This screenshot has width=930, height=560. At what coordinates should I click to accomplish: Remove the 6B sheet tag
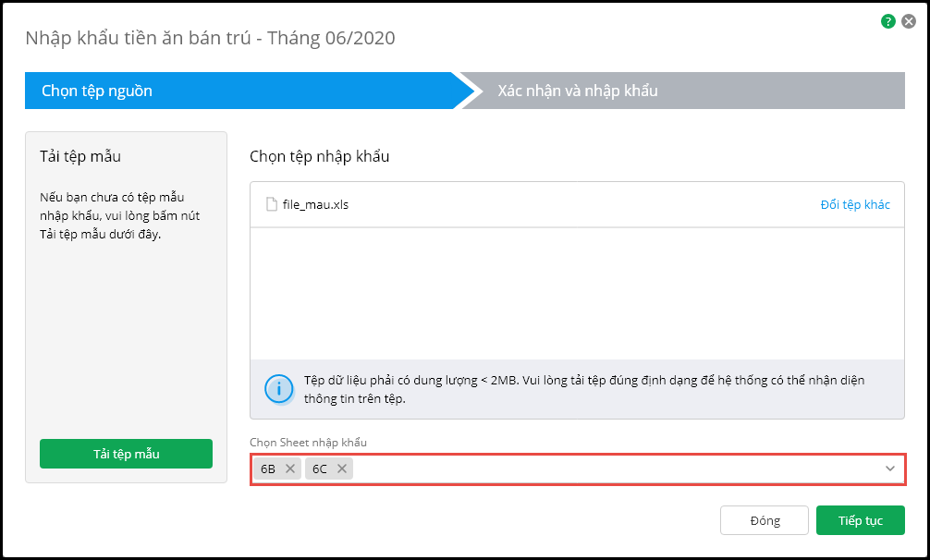tap(290, 469)
